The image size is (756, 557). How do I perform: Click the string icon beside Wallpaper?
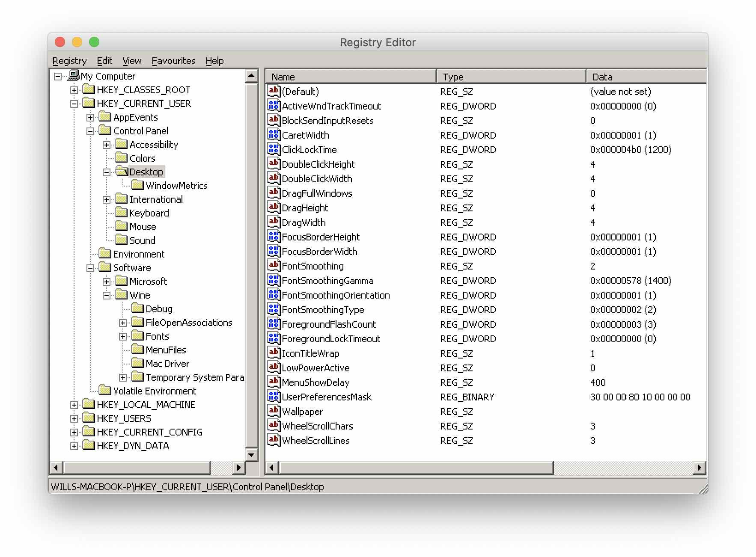coord(274,411)
